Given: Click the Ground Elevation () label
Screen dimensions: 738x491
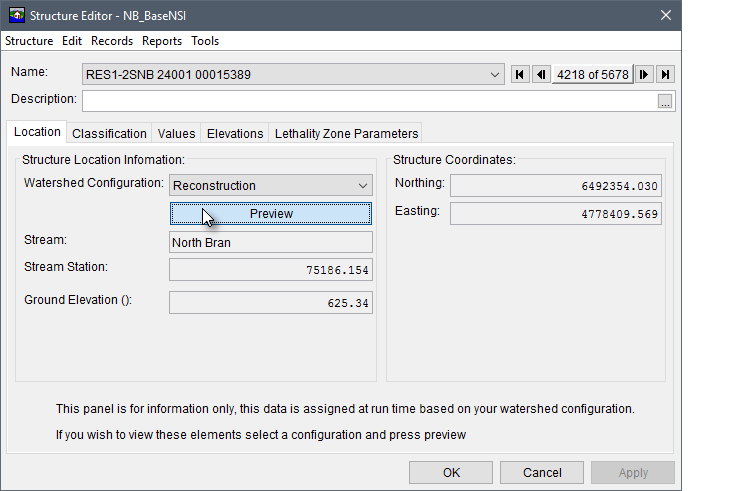Looking at the screenshot, I should tap(78, 300).
